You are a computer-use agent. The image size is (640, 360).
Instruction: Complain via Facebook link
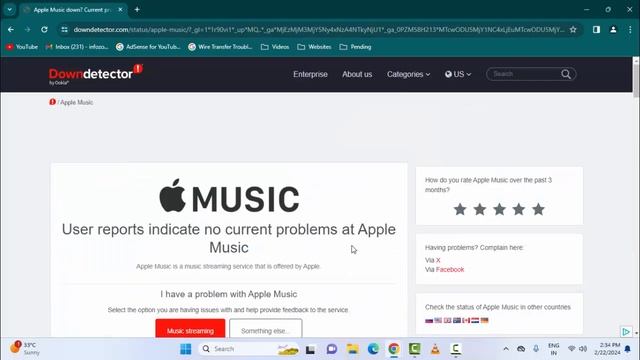(x=450, y=269)
